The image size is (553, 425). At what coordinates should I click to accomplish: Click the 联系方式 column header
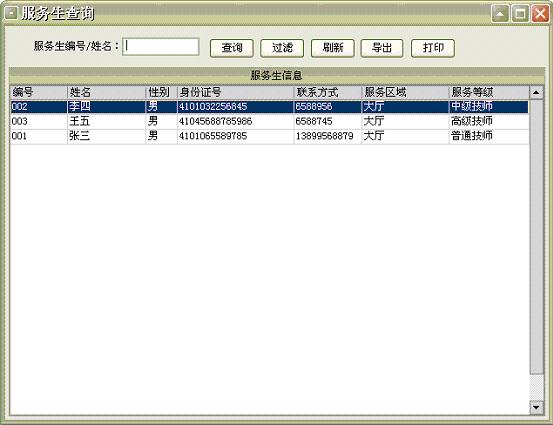pyautogui.click(x=327, y=92)
